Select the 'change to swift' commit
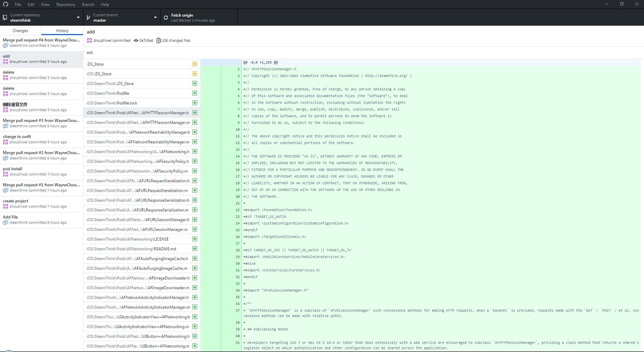The height and width of the screenshot is (352, 644). click(x=42, y=140)
